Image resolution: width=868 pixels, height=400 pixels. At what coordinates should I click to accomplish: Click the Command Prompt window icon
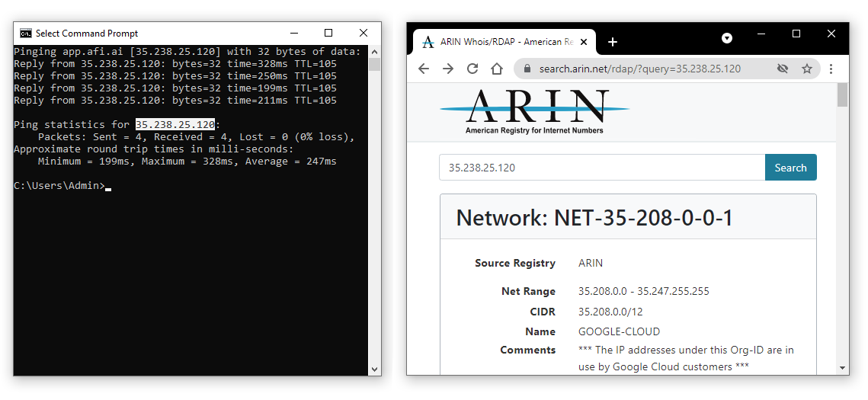click(x=25, y=34)
